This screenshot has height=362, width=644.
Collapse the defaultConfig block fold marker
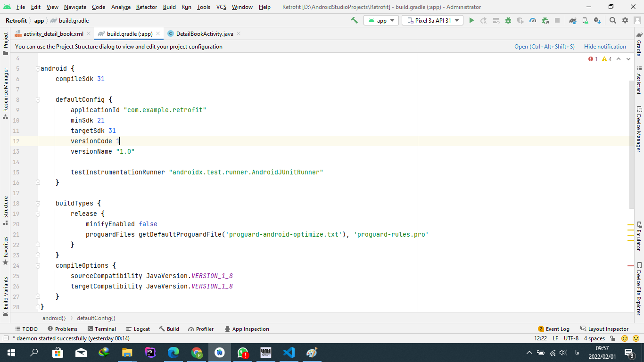[x=38, y=99]
